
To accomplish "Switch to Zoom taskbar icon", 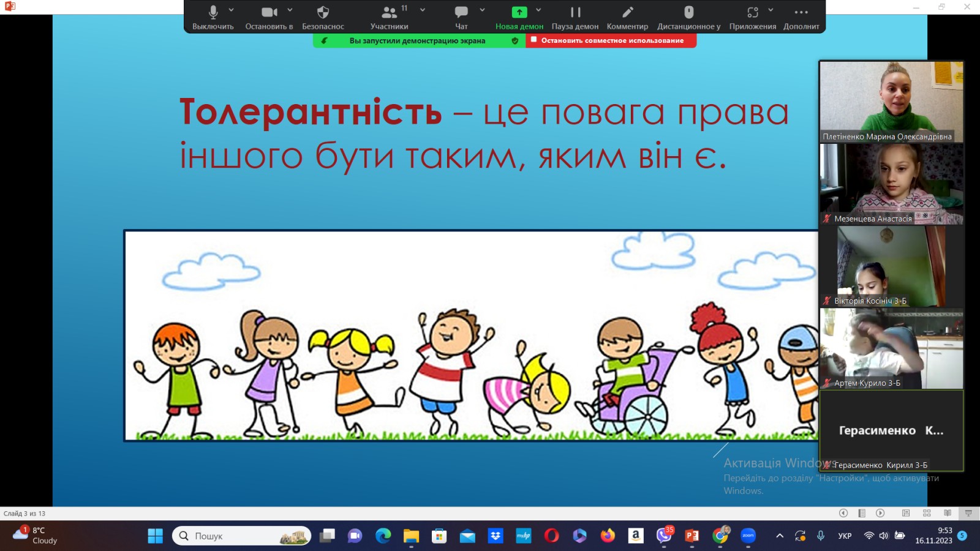I will (748, 536).
